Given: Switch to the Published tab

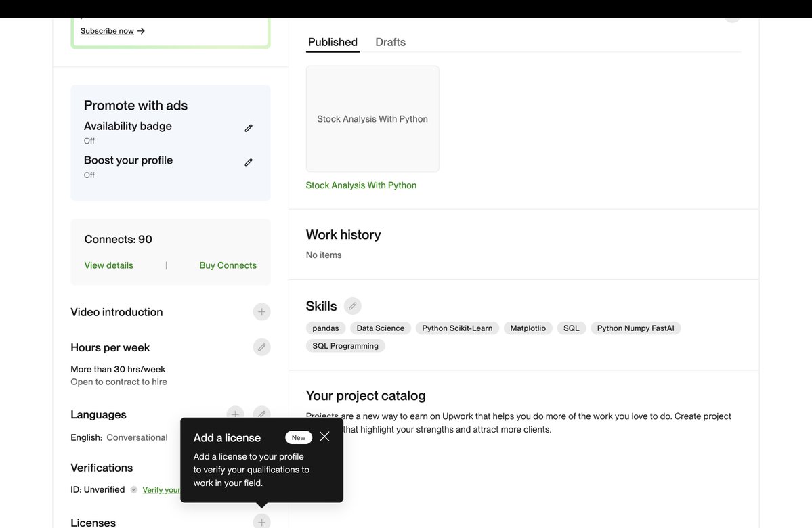Looking at the screenshot, I should click(333, 42).
